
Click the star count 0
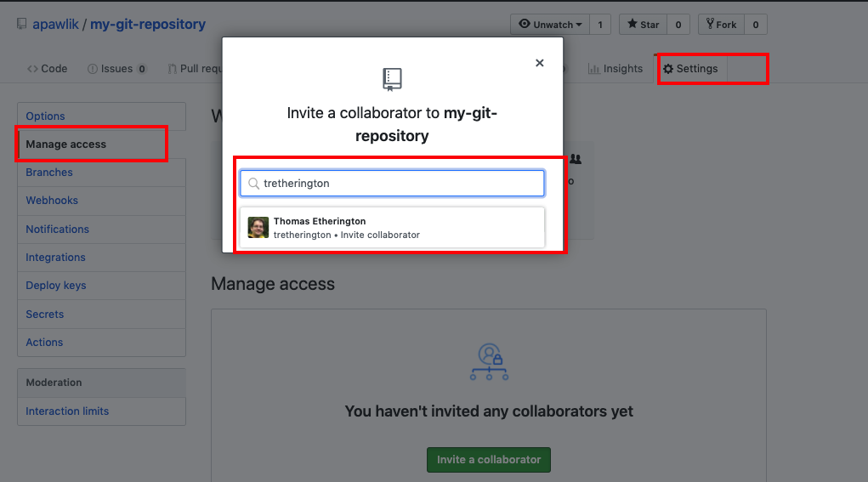[678, 25]
